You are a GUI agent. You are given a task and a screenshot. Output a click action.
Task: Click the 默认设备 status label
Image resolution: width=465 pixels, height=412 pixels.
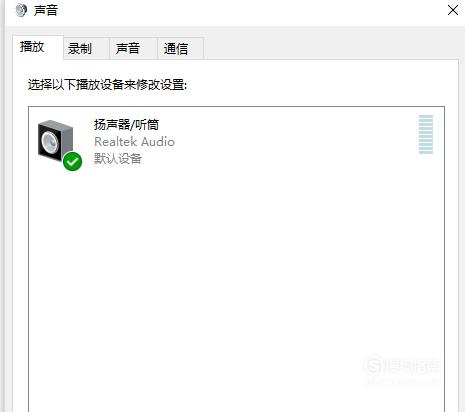point(118,159)
